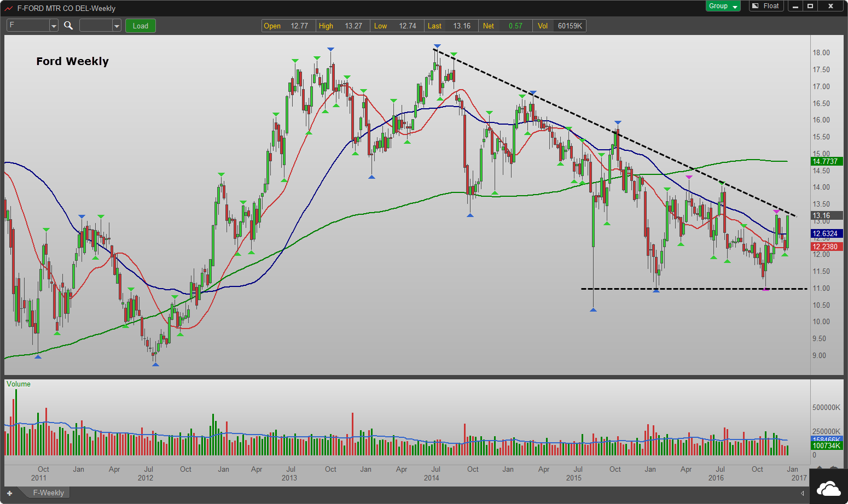Close the Ford chart window

coord(830,6)
